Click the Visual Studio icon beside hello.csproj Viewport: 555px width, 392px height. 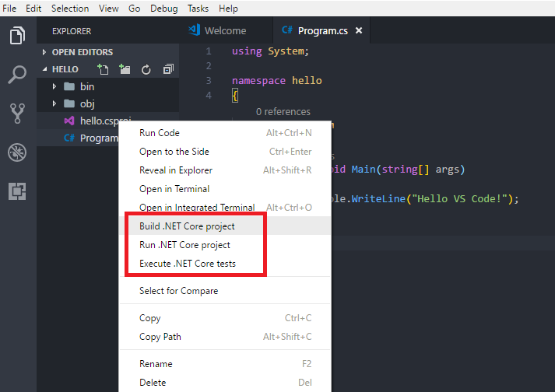click(x=69, y=121)
